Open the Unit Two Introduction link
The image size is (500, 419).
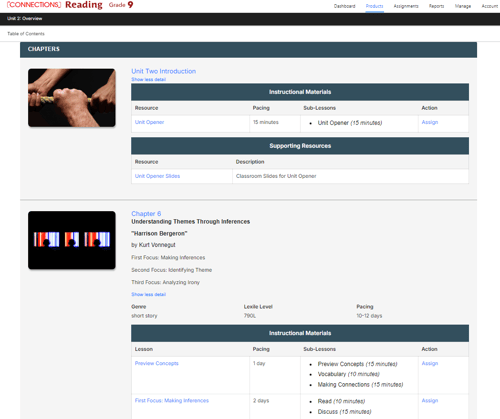163,71
